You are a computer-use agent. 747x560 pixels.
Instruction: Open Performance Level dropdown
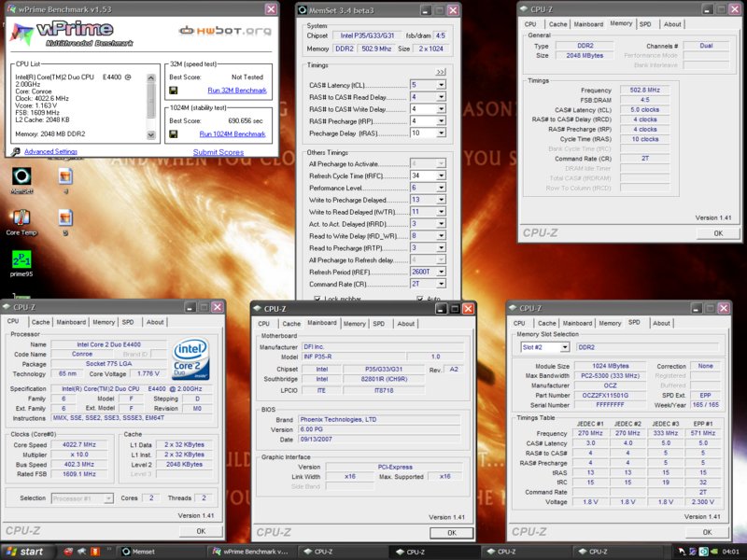442,188
